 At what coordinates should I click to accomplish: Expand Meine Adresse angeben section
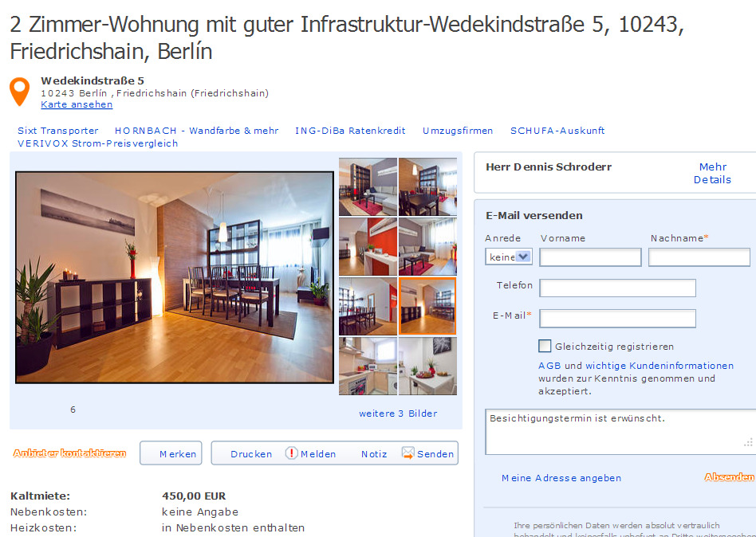tap(561, 478)
